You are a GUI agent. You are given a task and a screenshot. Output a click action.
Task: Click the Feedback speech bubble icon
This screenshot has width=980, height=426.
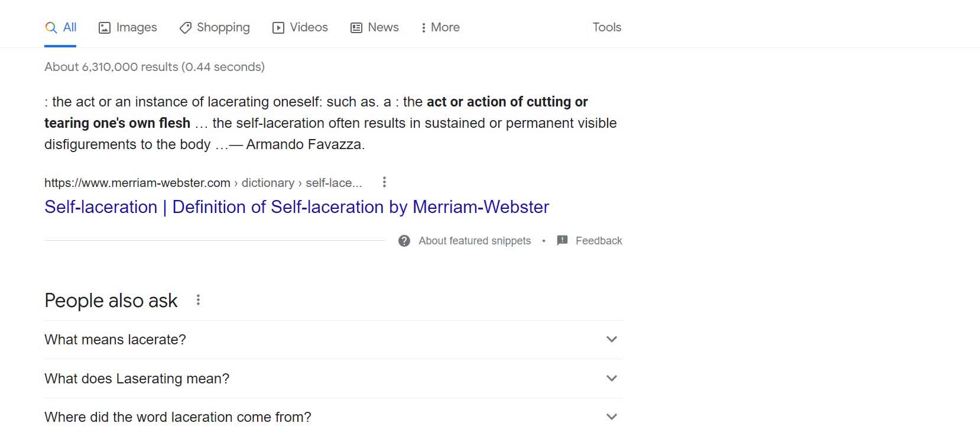coord(563,240)
